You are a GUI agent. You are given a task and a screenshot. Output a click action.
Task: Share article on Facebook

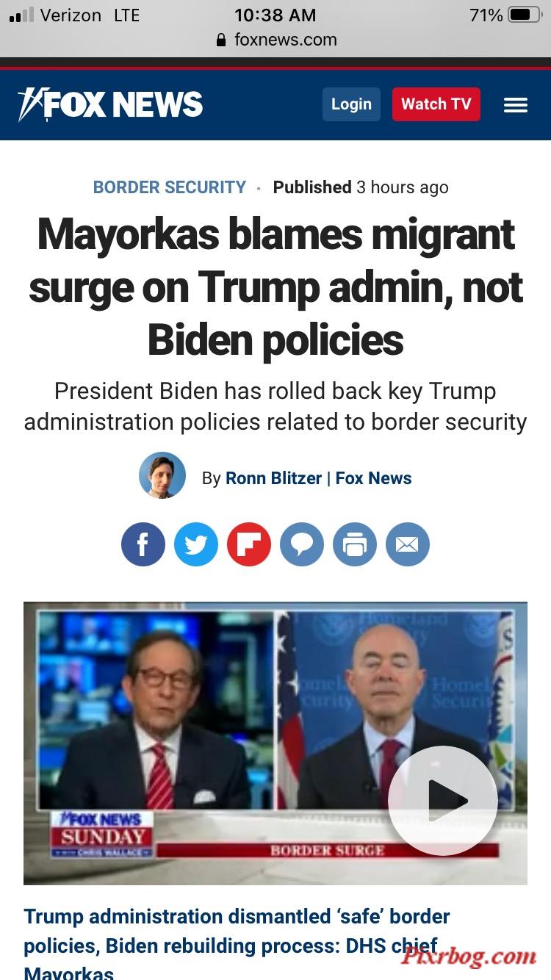click(143, 544)
